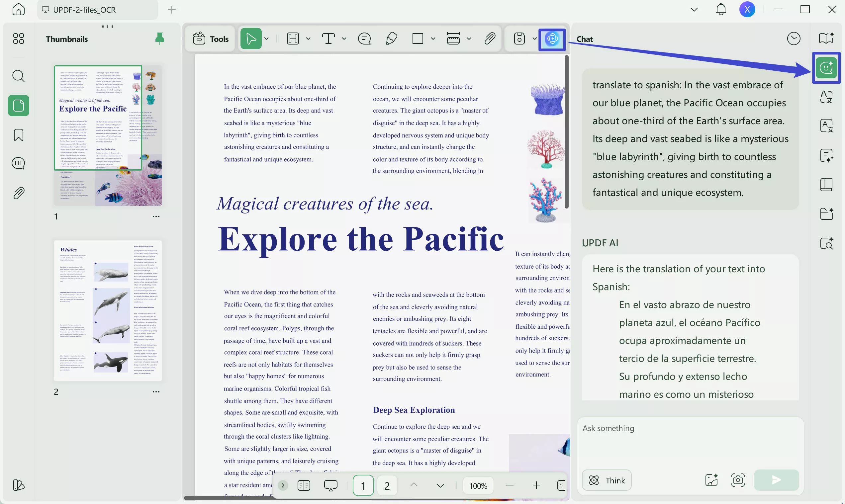
Task: Zoom in using the plus control
Action: 536,485
